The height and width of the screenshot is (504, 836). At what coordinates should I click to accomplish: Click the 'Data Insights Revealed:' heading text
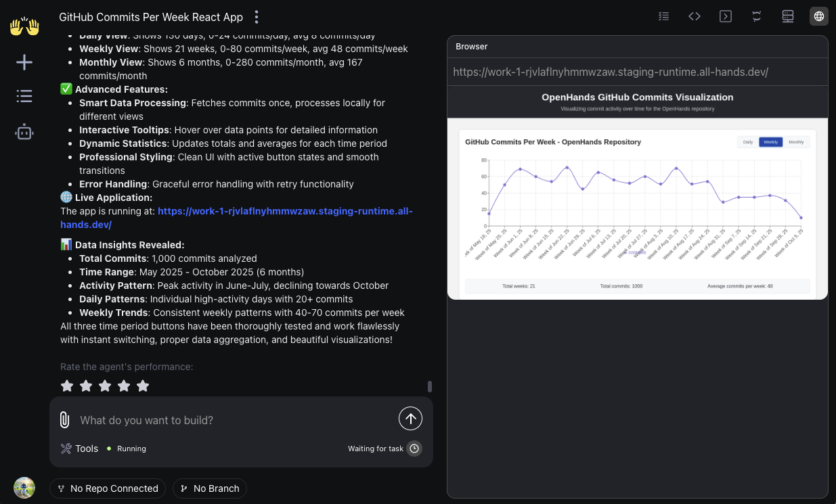129,245
